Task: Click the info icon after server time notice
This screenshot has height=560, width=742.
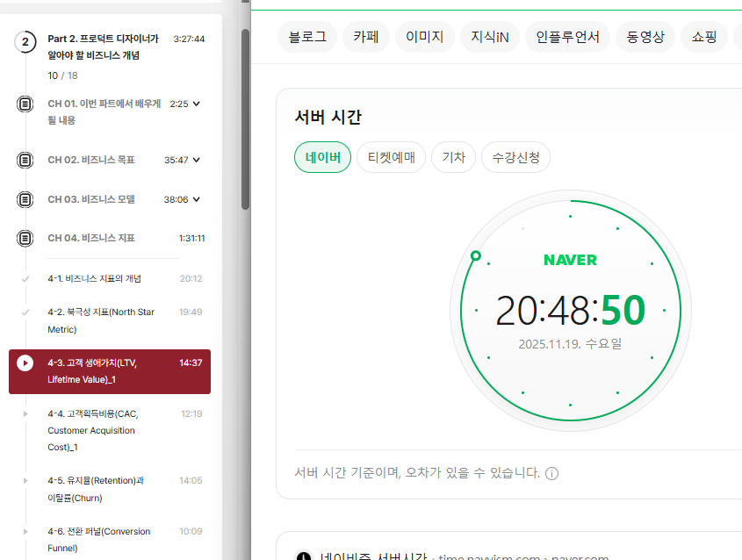Action: click(551, 473)
